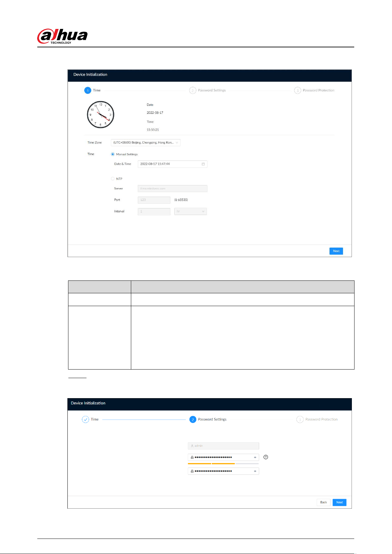The height and width of the screenshot is (554, 392).
Task: Click the first Device Initialization title
Action: click(x=90, y=75)
